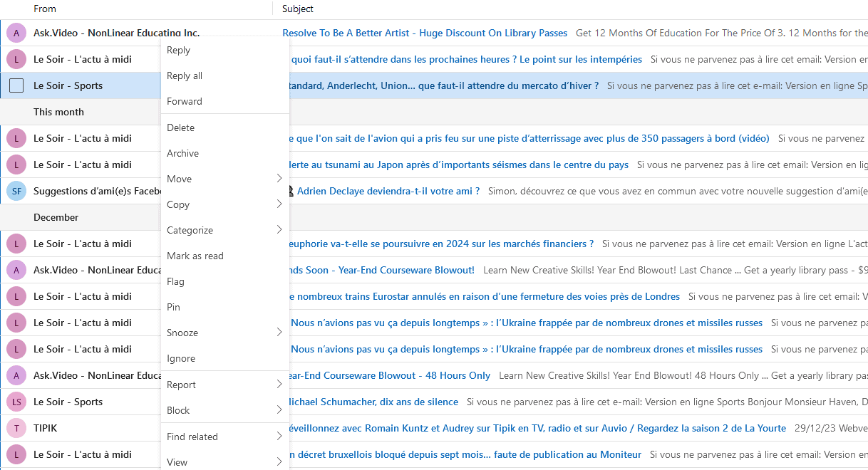Click Ask.Video avatar in the December section

16,270
